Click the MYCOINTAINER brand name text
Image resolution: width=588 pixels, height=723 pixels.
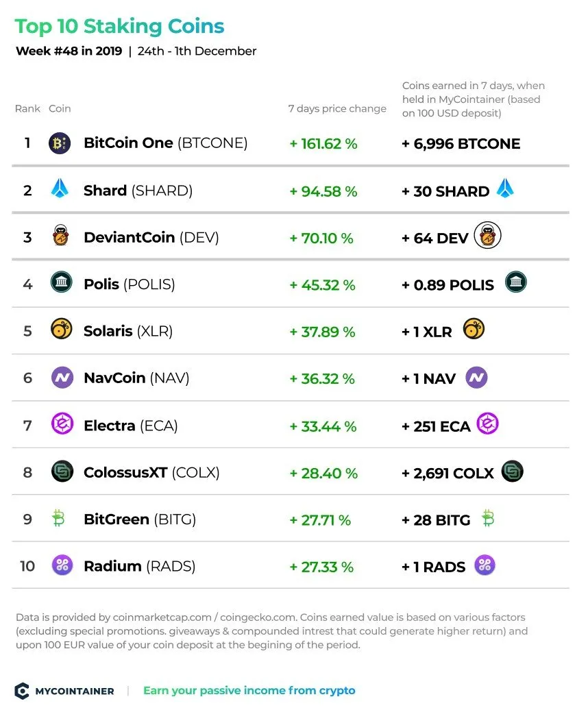[x=75, y=691]
